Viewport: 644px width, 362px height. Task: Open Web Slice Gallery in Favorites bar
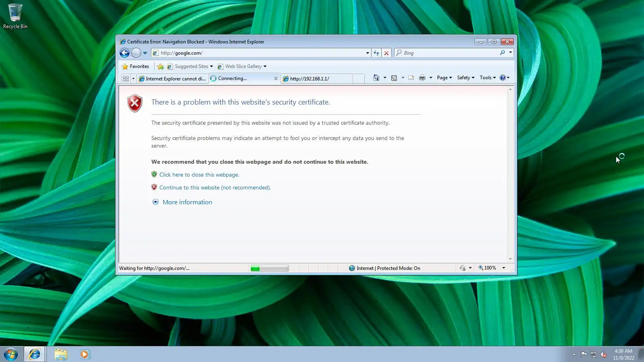(x=242, y=66)
